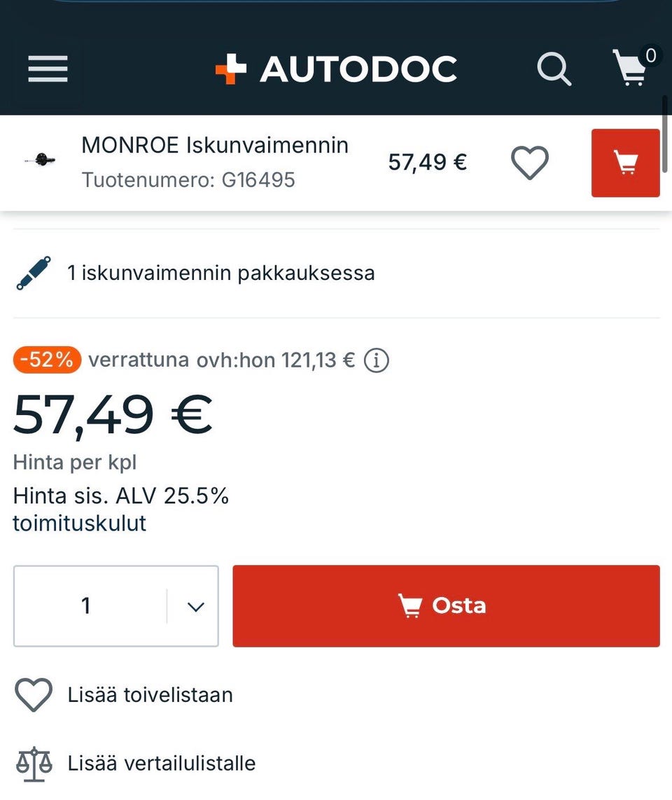The image size is (672, 800).
Task: Click the MONROE Iskunvaimennin title
Action: tap(215, 145)
